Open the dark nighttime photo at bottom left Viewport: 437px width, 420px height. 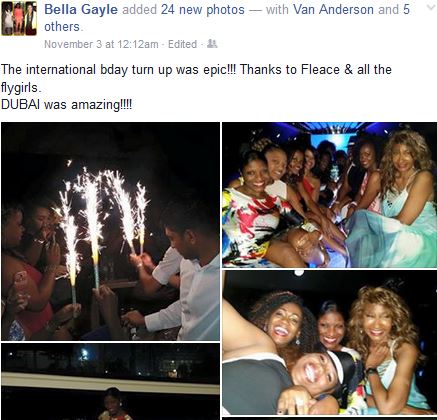(x=110, y=381)
